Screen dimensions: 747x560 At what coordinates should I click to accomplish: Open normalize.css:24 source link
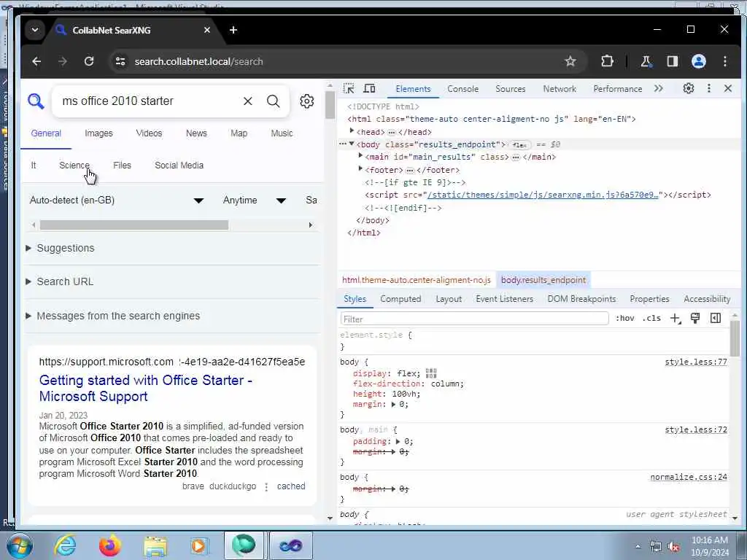coord(689,477)
